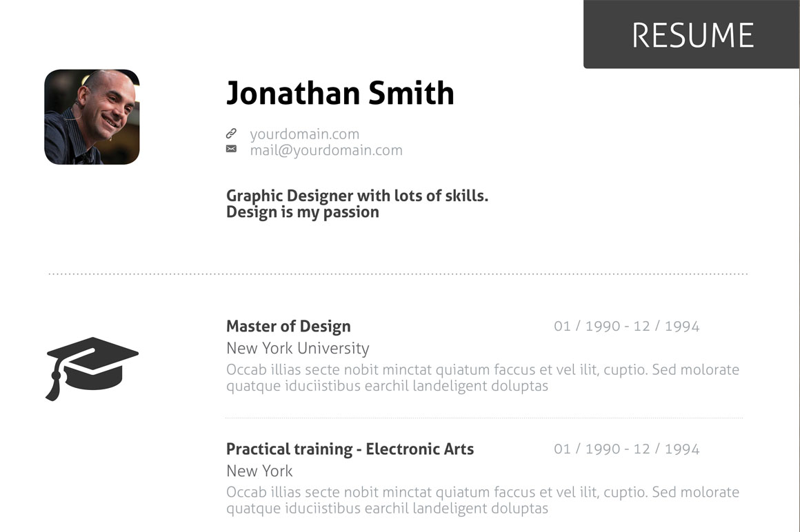800x532 pixels.
Task: Click the Practical training description paragraph
Action: click(x=482, y=501)
